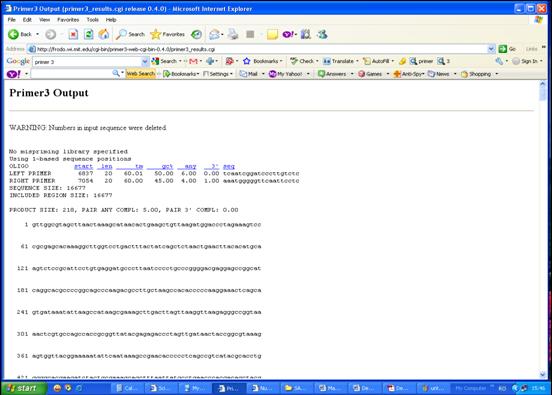Open the Windows start button

point(24,388)
